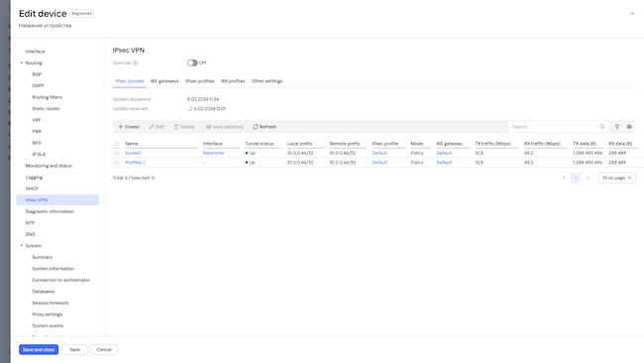Collapse the System tree section
This screenshot has height=363, width=644.
22,246
